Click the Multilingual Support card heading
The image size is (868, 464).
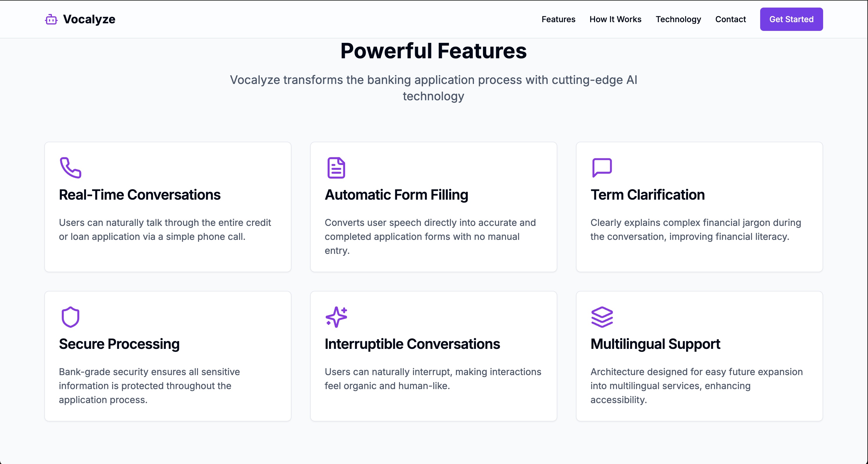(655, 344)
